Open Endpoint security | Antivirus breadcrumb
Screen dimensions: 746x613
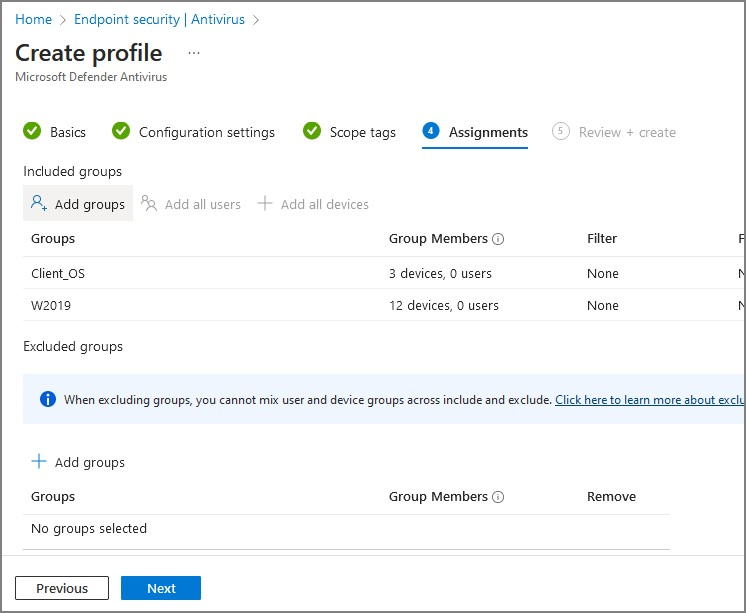click(159, 20)
